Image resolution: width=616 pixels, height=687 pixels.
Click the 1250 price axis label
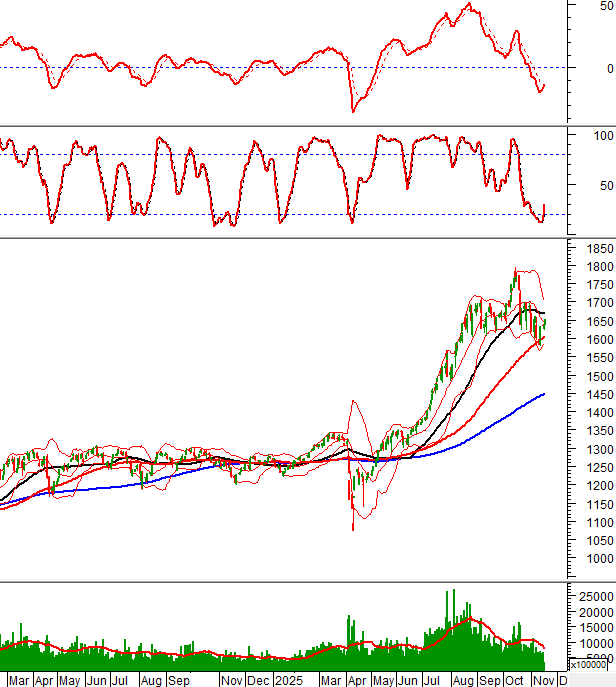[598, 468]
